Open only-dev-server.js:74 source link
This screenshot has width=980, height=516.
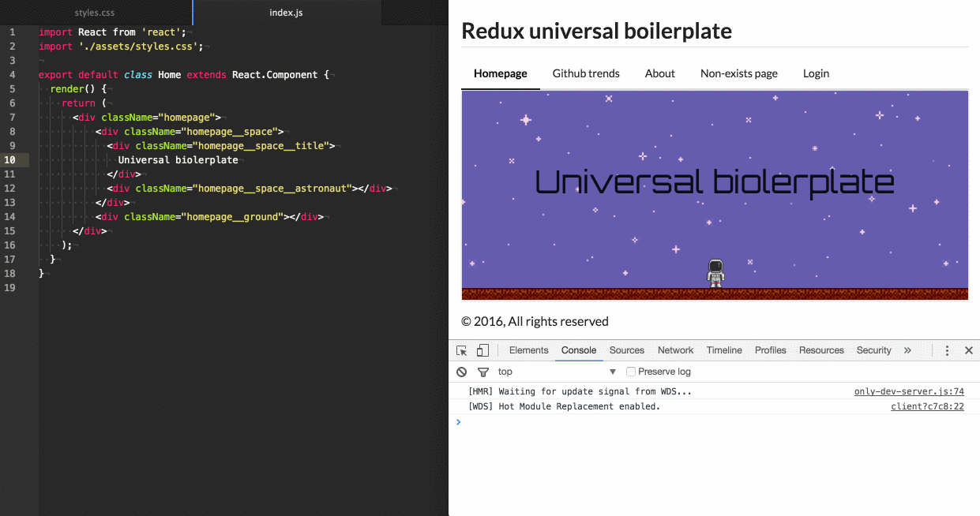[909, 391]
